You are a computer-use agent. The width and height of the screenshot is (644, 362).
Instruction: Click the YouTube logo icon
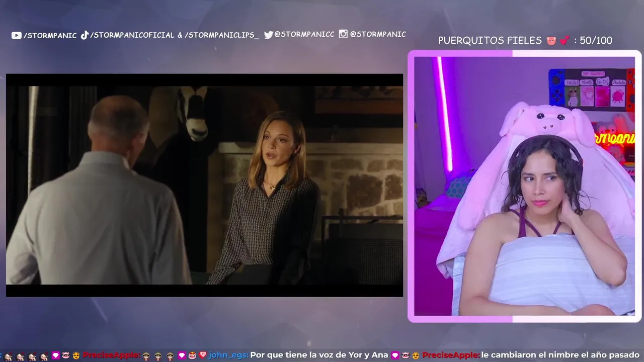point(17,35)
